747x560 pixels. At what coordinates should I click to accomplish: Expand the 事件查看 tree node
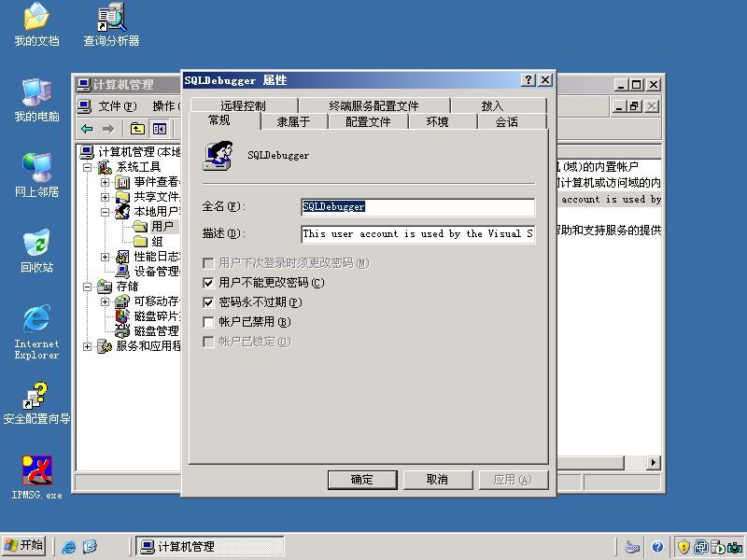pos(105,182)
